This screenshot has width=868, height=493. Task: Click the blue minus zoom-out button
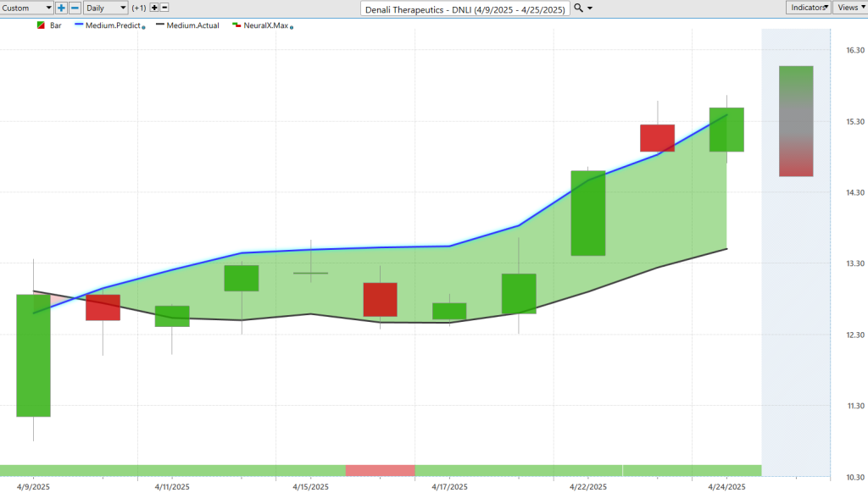point(75,8)
